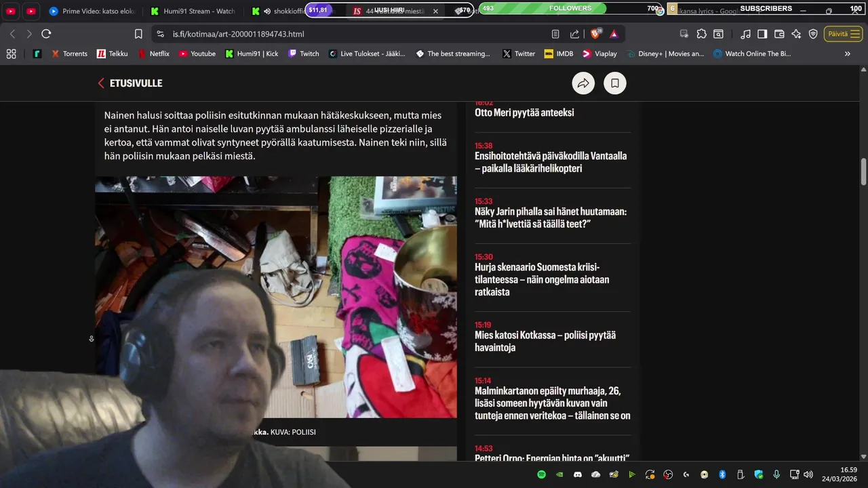Click the share icon in address bar

[x=575, y=34]
